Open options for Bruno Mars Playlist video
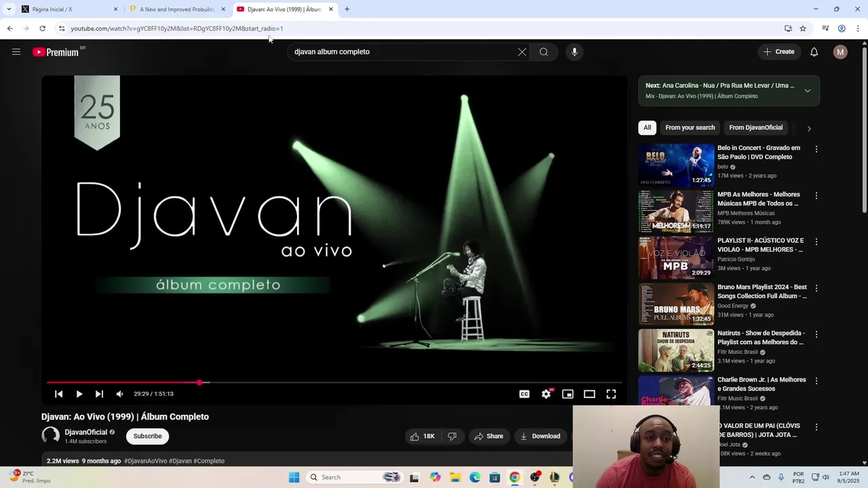This screenshot has height=488, width=868. 816,288
